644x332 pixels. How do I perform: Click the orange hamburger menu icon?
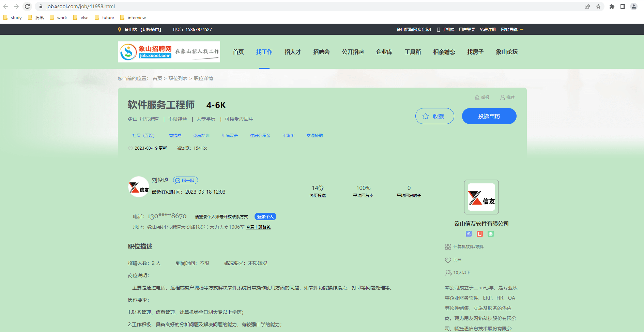coord(522,30)
